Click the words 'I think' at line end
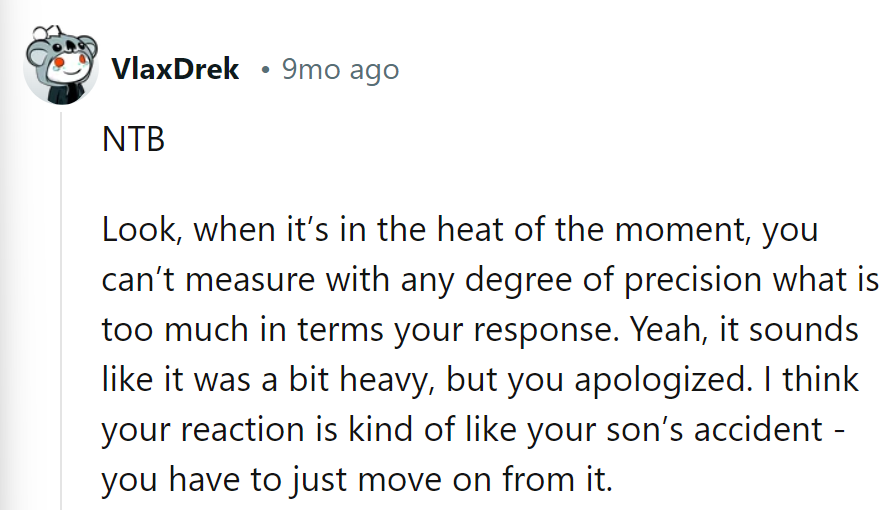The width and height of the screenshot is (892, 510). click(811, 379)
